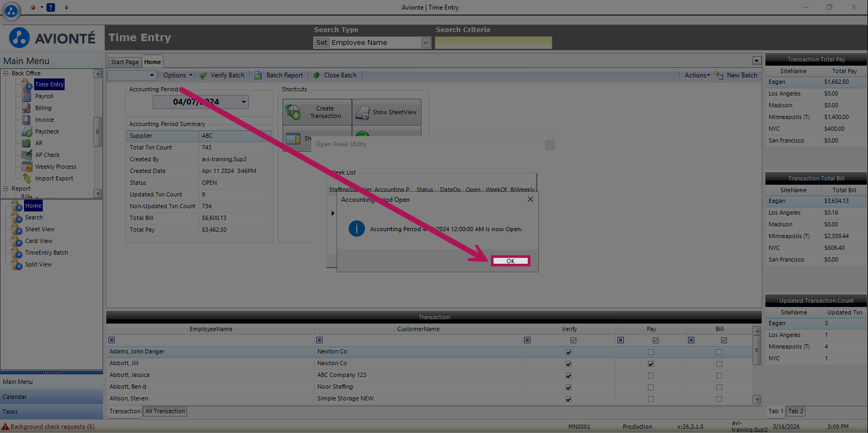This screenshot has height=433, width=868.
Task: Toggle Bill checkbox for Adams, John Danger
Action: [x=719, y=352]
